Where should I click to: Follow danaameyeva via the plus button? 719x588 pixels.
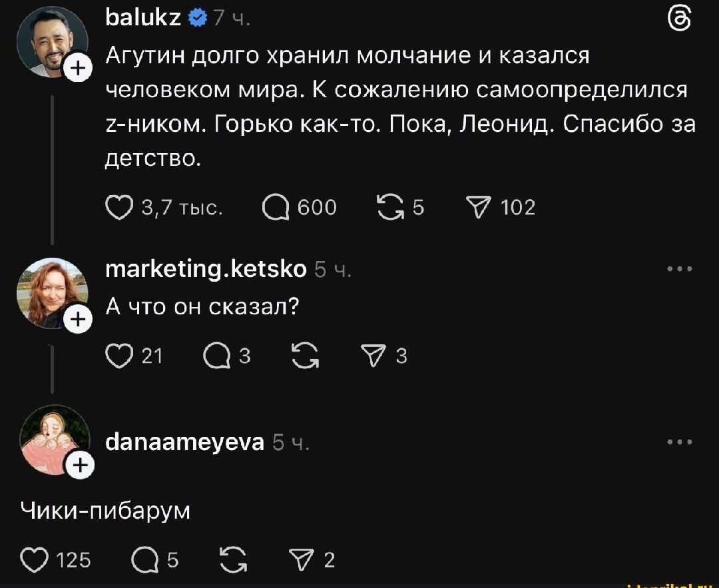point(79,463)
